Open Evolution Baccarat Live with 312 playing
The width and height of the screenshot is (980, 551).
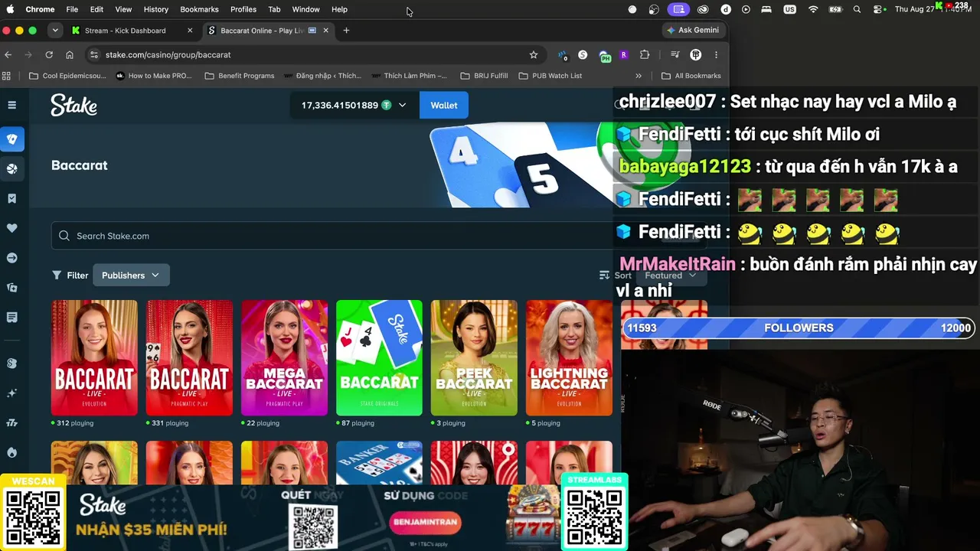(94, 357)
